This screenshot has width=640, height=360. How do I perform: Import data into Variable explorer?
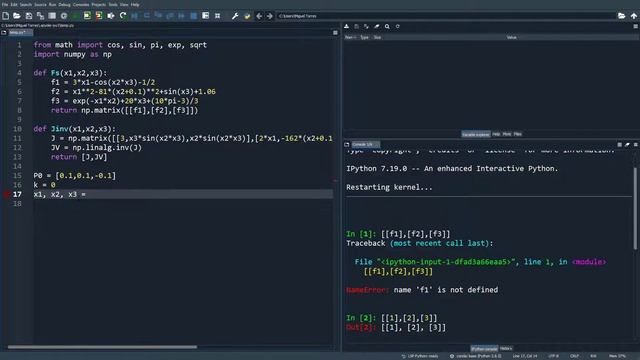click(347, 27)
